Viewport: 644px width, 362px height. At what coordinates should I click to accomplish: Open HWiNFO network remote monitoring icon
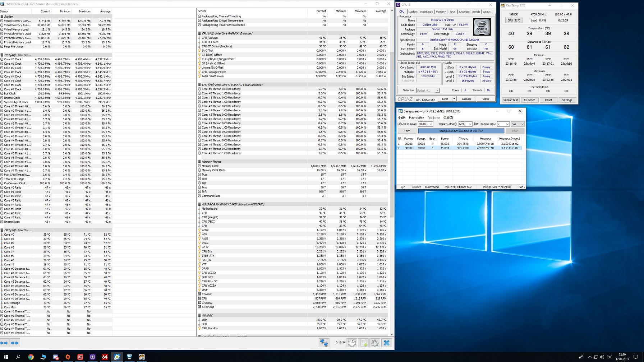pos(324,343)
